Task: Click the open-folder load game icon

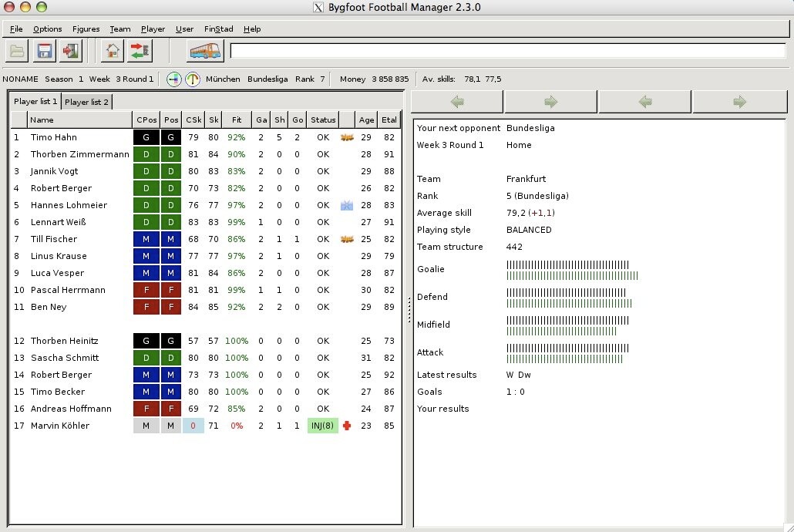Action: coord(17,51)
